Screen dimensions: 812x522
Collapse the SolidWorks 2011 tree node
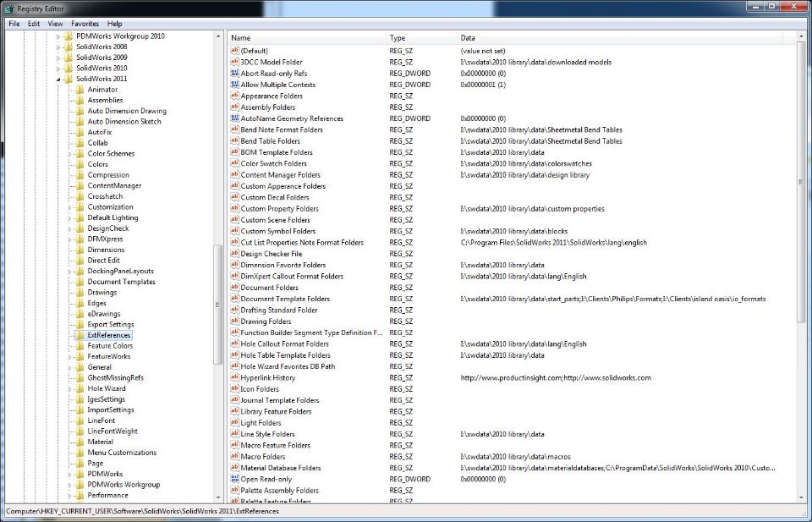pyautogui.click(x=58, y=80)
